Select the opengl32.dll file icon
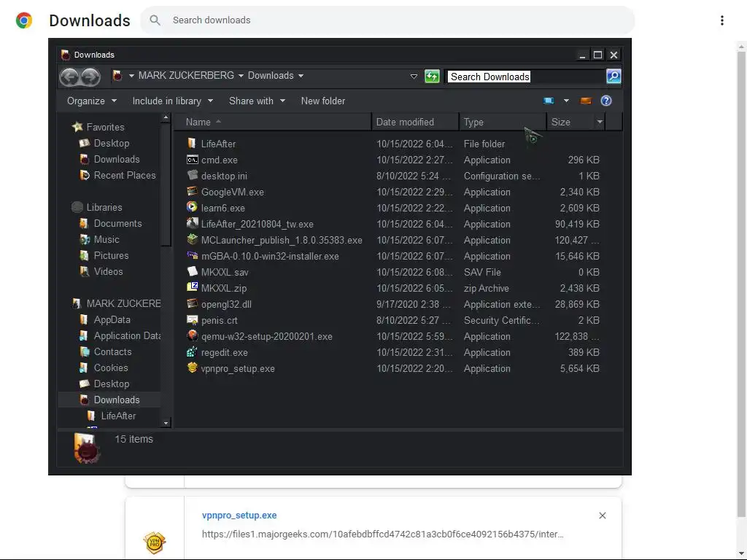This screenshot has height=560, width=747. (x=192, y=304)
